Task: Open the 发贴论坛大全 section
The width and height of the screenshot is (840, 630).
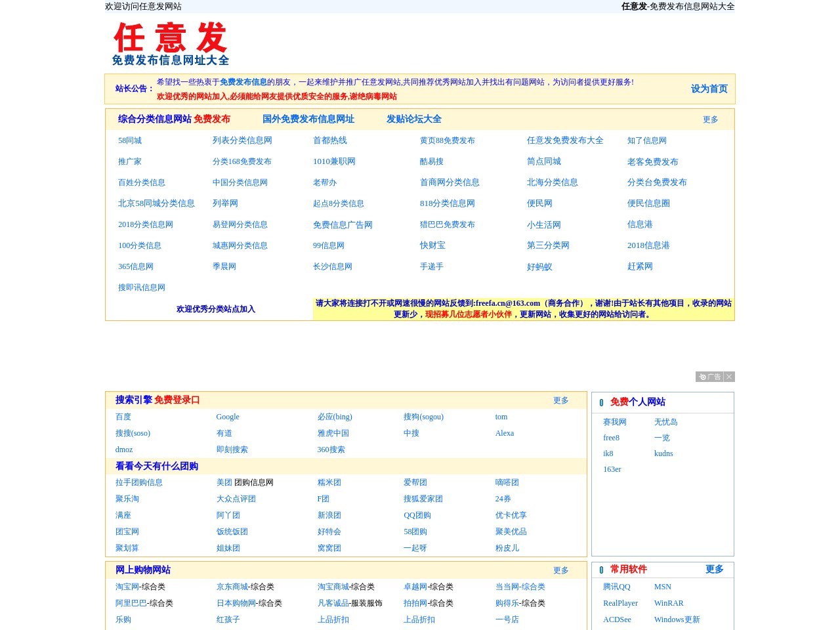Action: coord(414,119)
